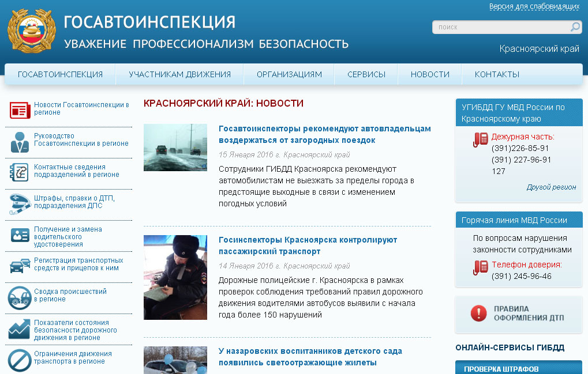
Task: Click phone number (391)226-85-91
Action: (520, 148)
